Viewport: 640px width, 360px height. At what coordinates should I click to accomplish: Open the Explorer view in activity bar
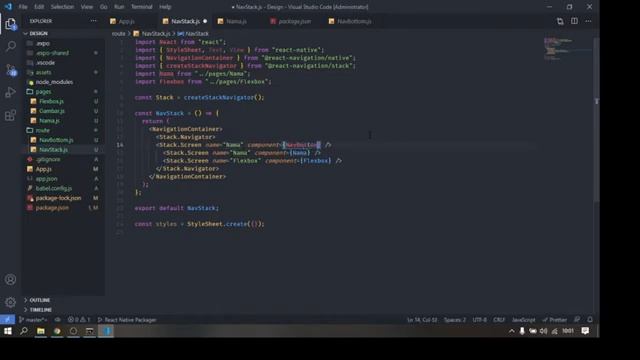pos(11,24)
